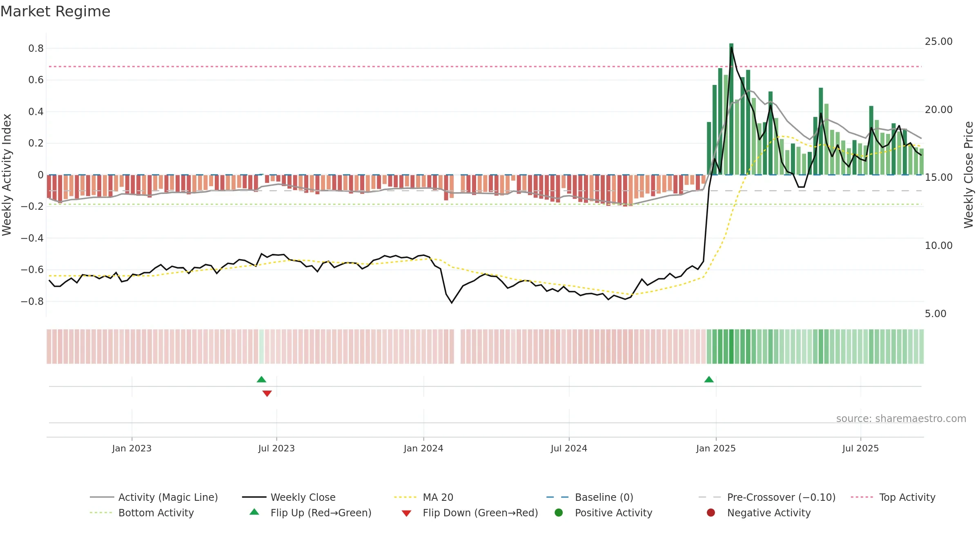Click the 5.00 right axis price label
980x551 pixels.
[935, 314]
